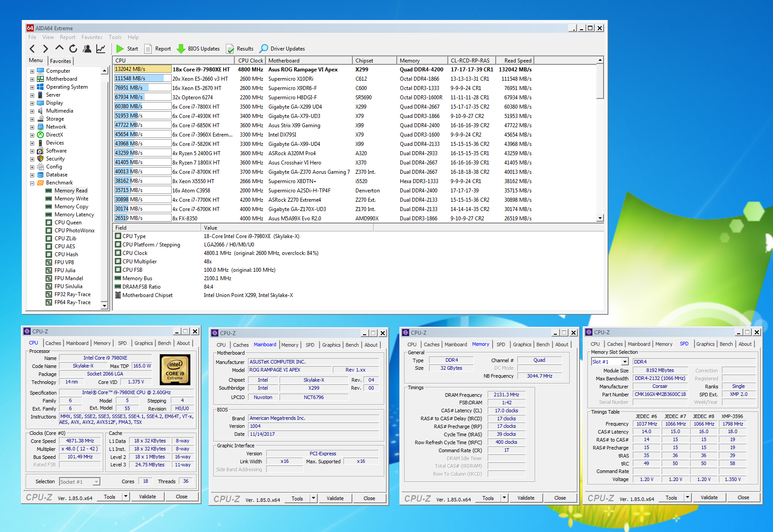The width and height of the screenshot is (773, 532).
Task: Click down arrow of AIDA64 tree scrollbar
Action: 105,305
